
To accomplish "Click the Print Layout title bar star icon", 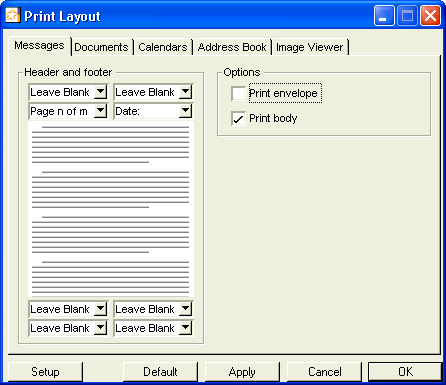I will point(13,15).
